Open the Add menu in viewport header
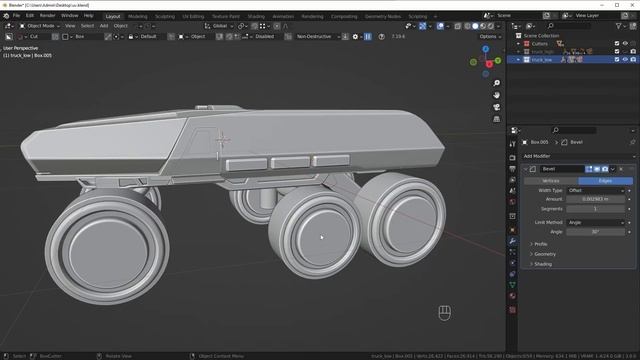The width and height of the screenshot is (640, 360). click(104, 26)
